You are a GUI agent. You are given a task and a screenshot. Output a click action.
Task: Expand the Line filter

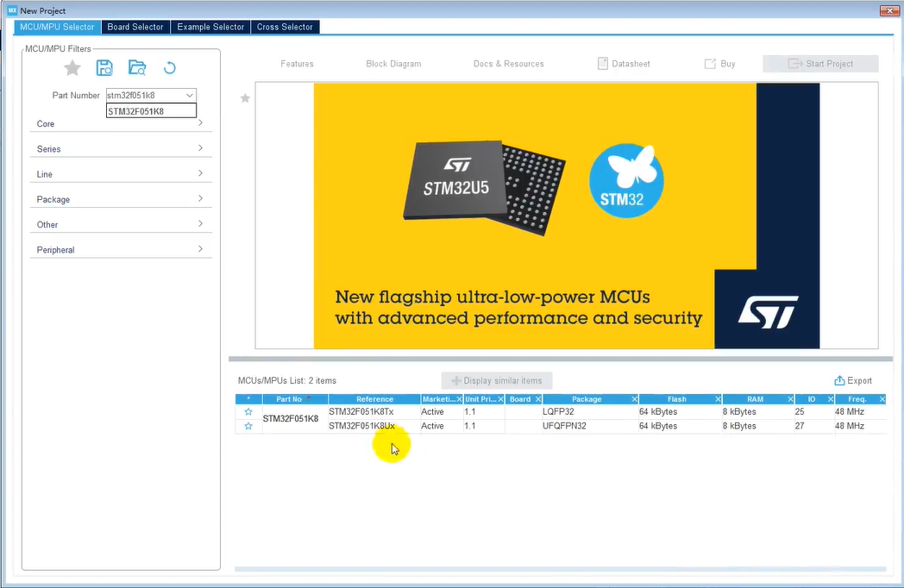121,174
